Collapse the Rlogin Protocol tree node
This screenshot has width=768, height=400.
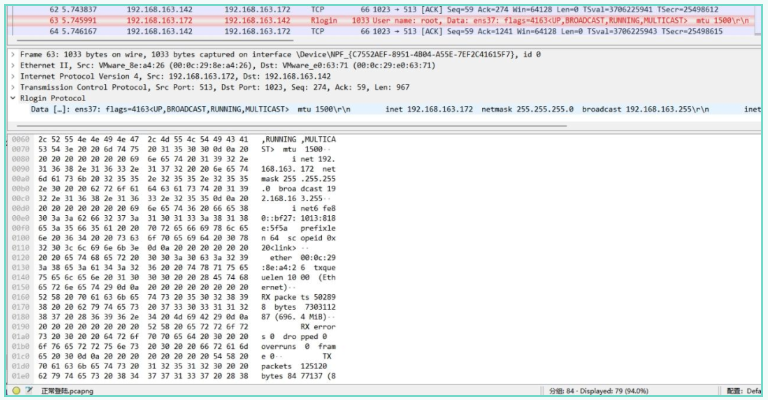tap(12, 99)
